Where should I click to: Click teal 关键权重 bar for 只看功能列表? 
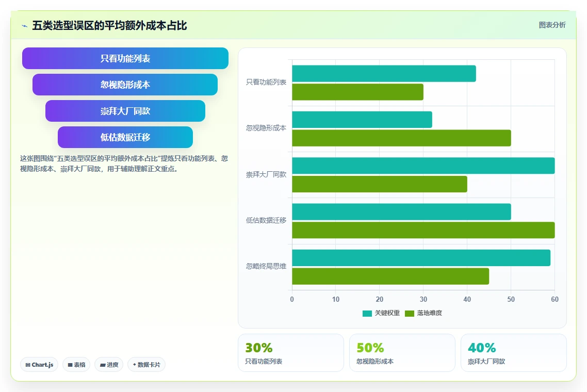tap(384, 73)
